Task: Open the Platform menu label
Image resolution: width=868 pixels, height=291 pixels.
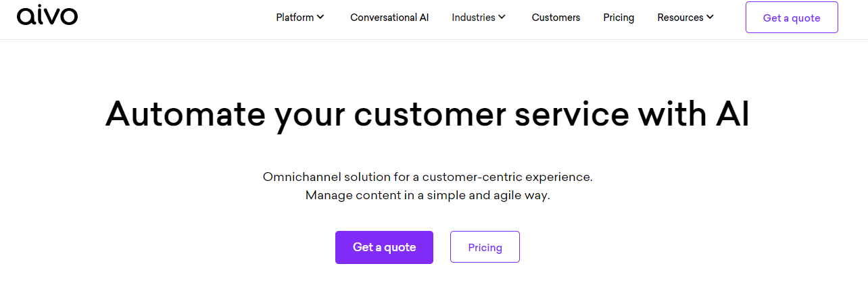Action: (x=295, y=18)
